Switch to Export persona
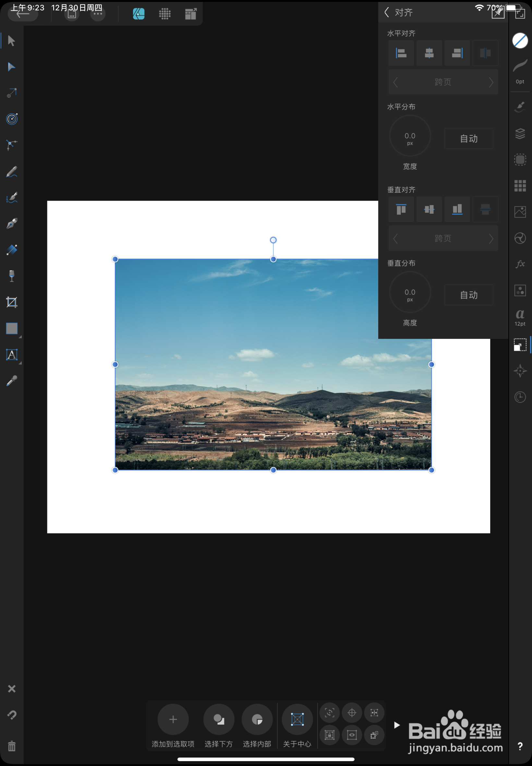This screenshot has width=532, height=766. (x=191, y=14)
